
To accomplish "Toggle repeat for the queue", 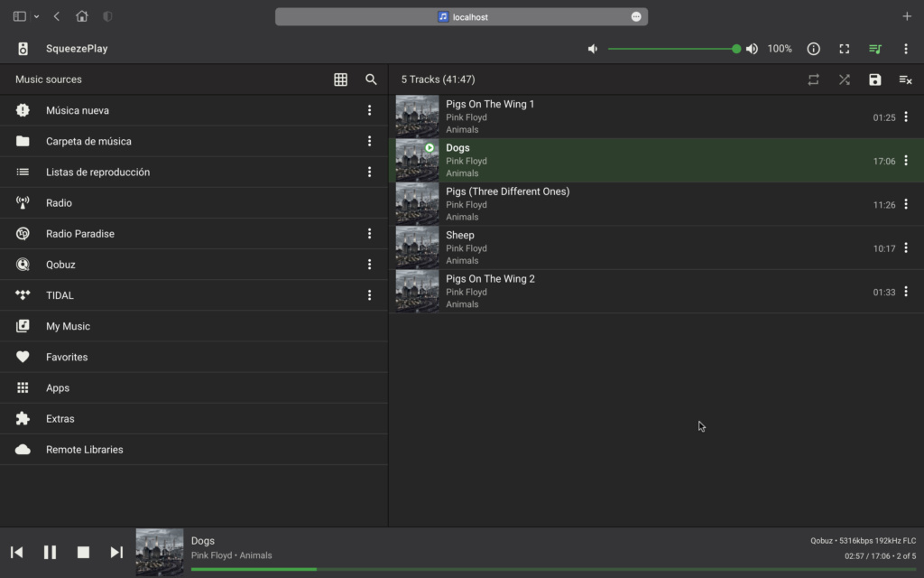I will [x=813, y=79].
